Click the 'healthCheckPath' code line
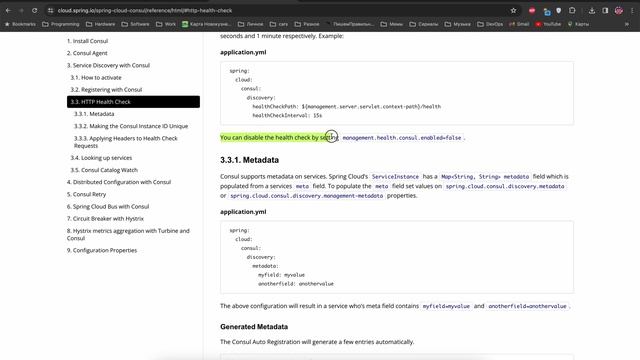 pos(347,107)
